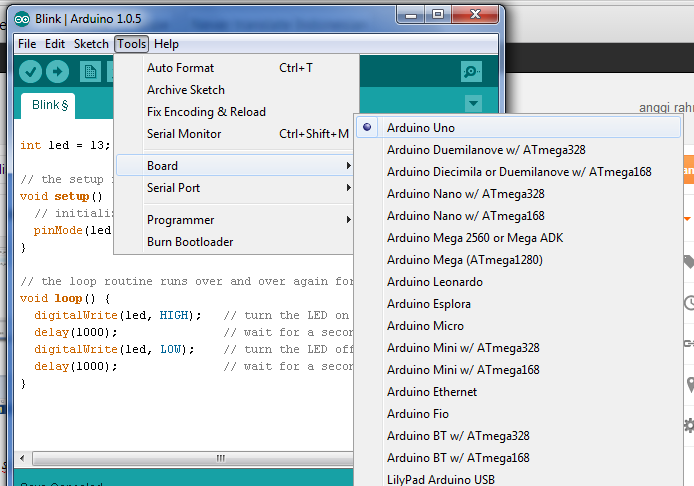
Task: Select Arduino Mega (ATmega1280)
Action: pos(518,260)
